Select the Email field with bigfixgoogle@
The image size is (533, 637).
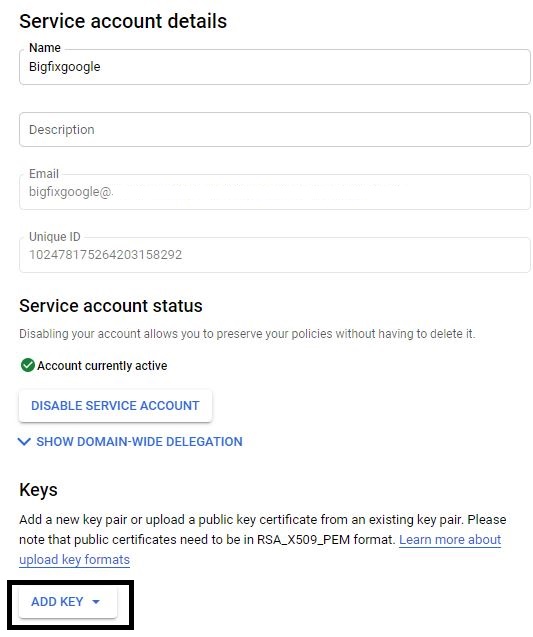(275, 192)
